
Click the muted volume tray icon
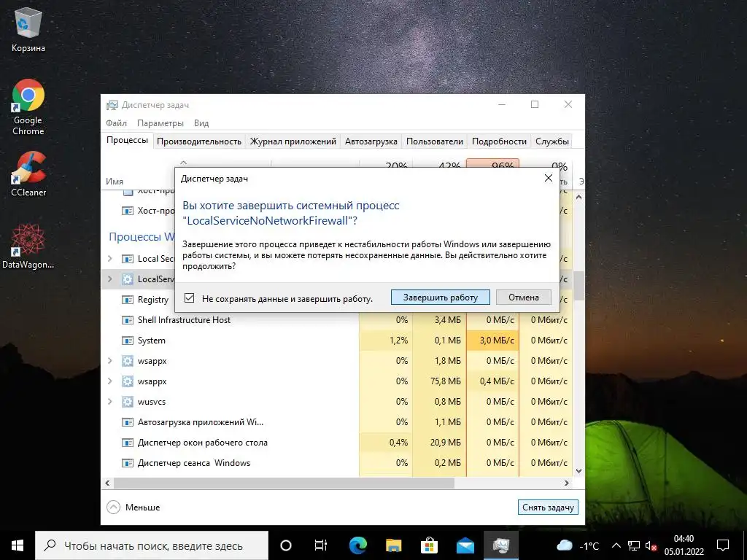651,545
